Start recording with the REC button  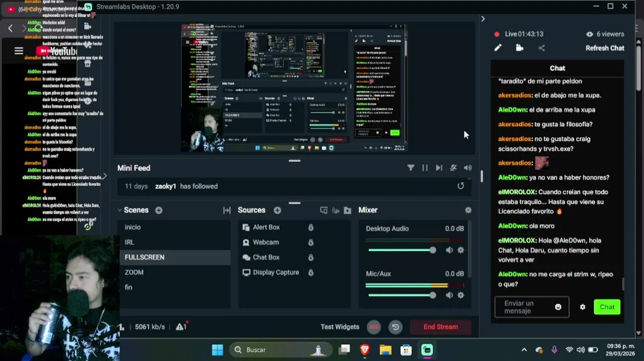coord(374,327)
